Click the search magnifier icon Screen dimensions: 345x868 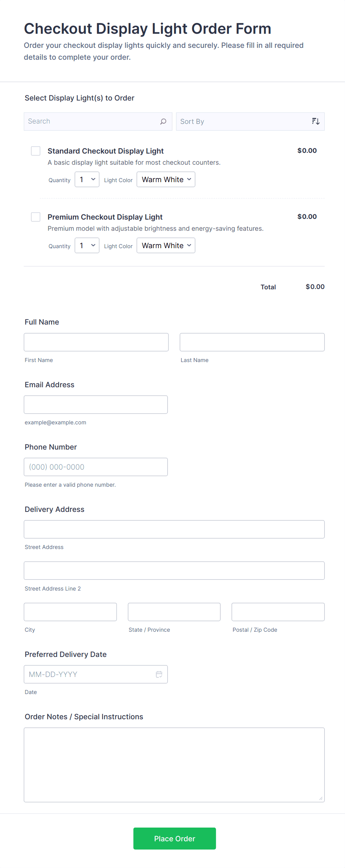(x=162, y=121)
